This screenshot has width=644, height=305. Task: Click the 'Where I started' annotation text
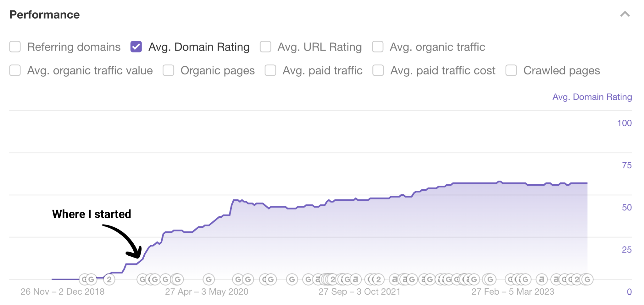point(92,214)
